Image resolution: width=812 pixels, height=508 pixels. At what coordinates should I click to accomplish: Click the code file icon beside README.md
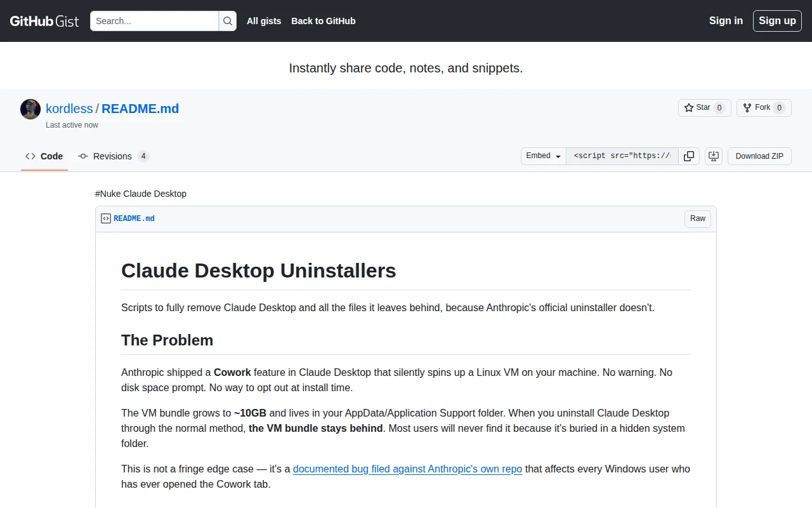coord(106,218)
